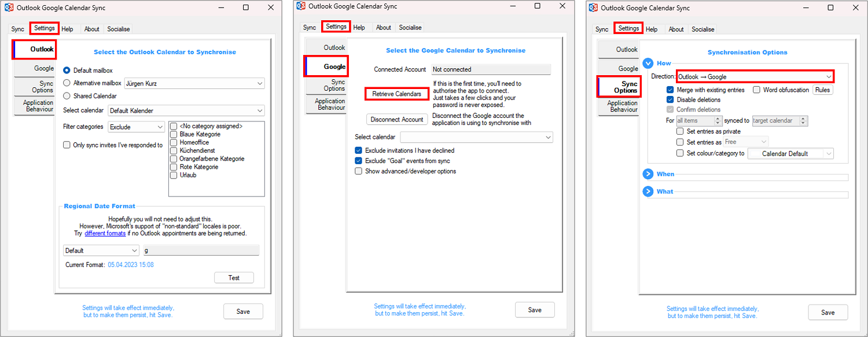Check the Homeoffice category

(x=174, y=142)
